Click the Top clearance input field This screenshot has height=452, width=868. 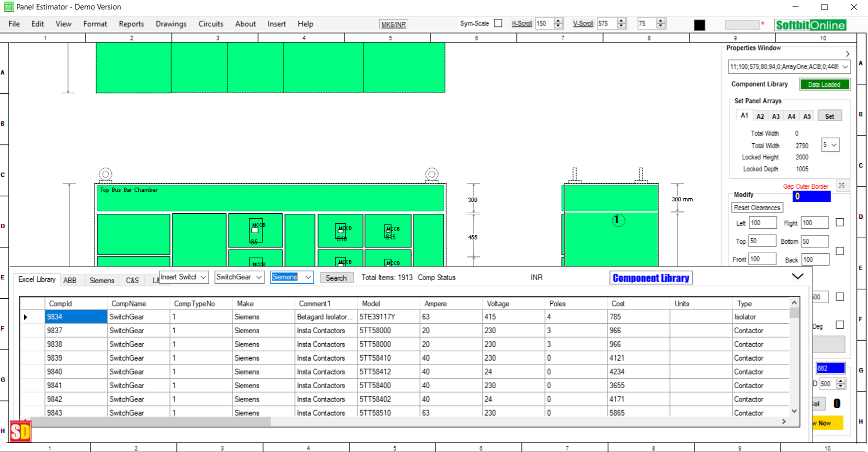pyautogui.click(x=762, y=241)
